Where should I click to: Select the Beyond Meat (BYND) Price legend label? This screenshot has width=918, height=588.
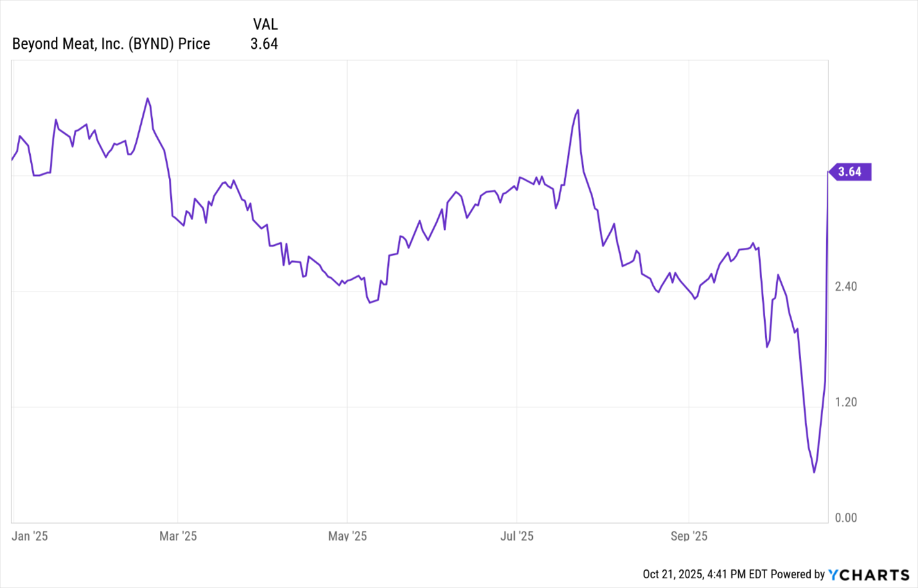pos(111,44)
